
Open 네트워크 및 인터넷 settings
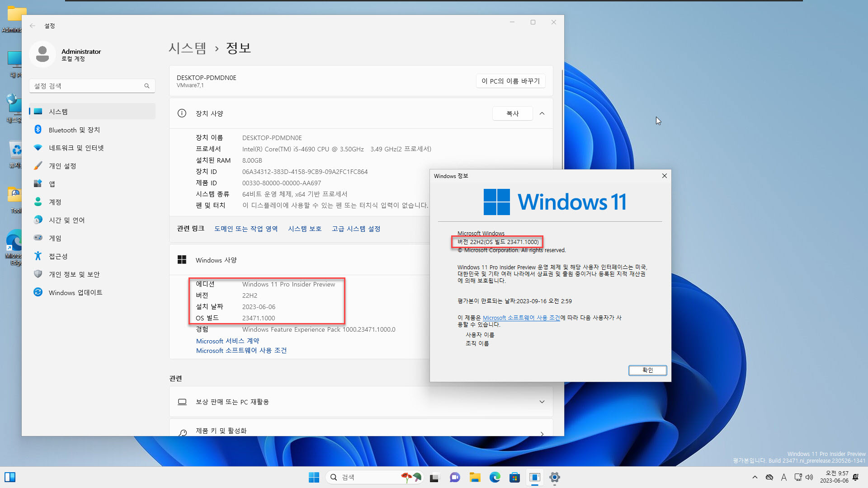coord(92,148)
